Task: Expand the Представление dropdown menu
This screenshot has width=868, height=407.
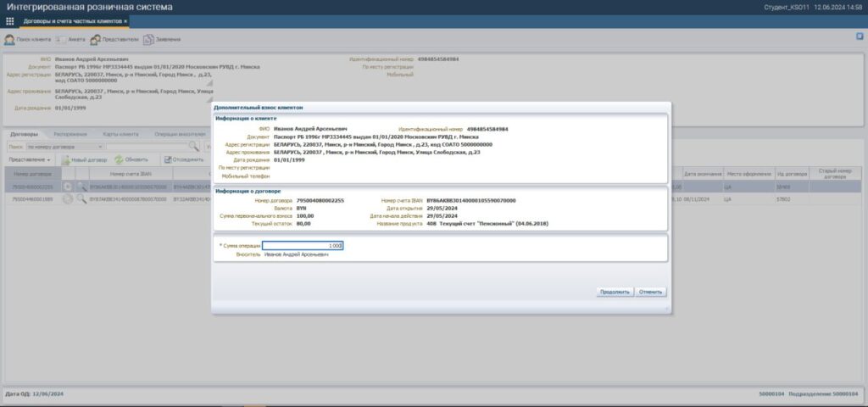Action: pyautogui.click(x=31, y=159)
